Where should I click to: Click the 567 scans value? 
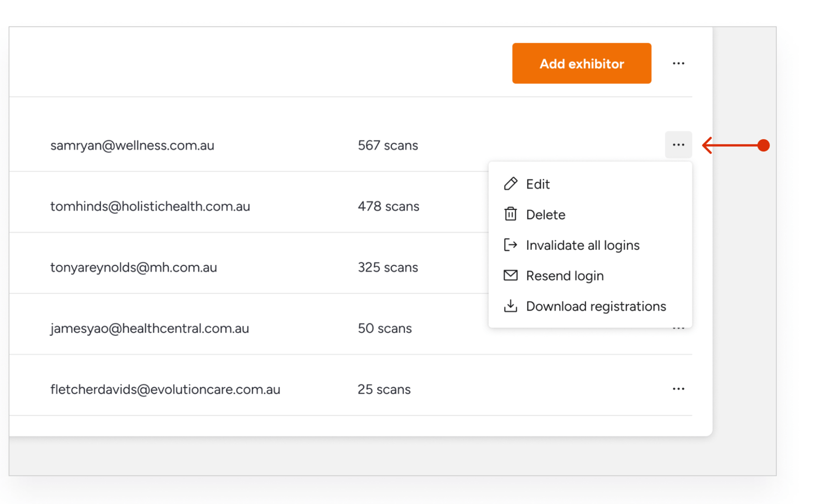(388, 146)
